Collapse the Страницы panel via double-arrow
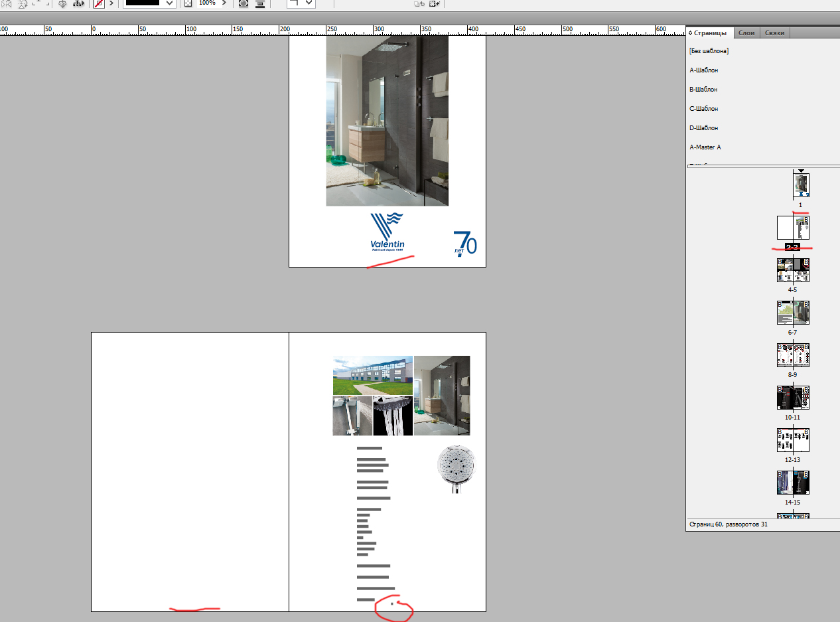Viewport: 840px width, 622px height. click(690, 33)
